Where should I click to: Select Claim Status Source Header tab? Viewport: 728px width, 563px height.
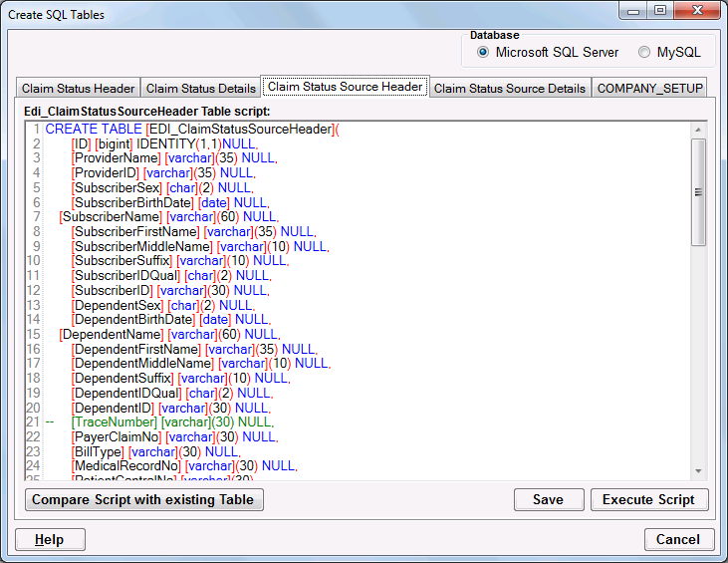(345, 87)
